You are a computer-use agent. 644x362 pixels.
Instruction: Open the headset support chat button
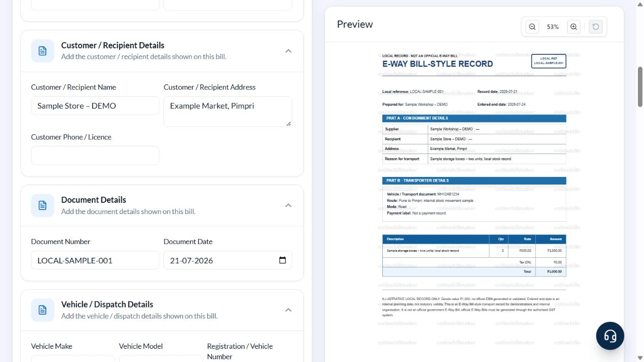[610, 336]
